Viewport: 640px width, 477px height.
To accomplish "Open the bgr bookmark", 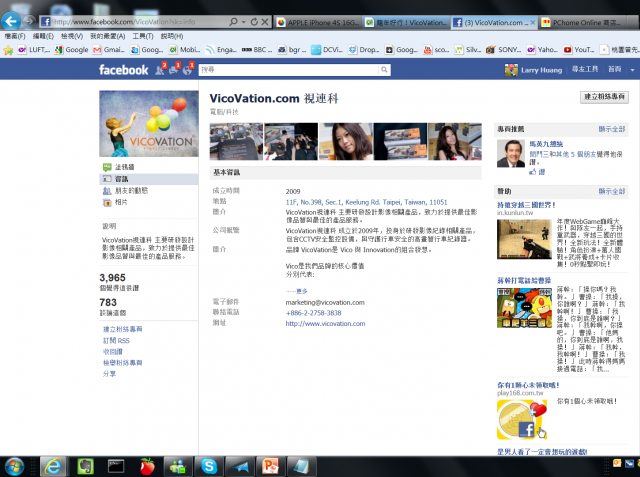I will pyautogui.click(x=292, y=50).
